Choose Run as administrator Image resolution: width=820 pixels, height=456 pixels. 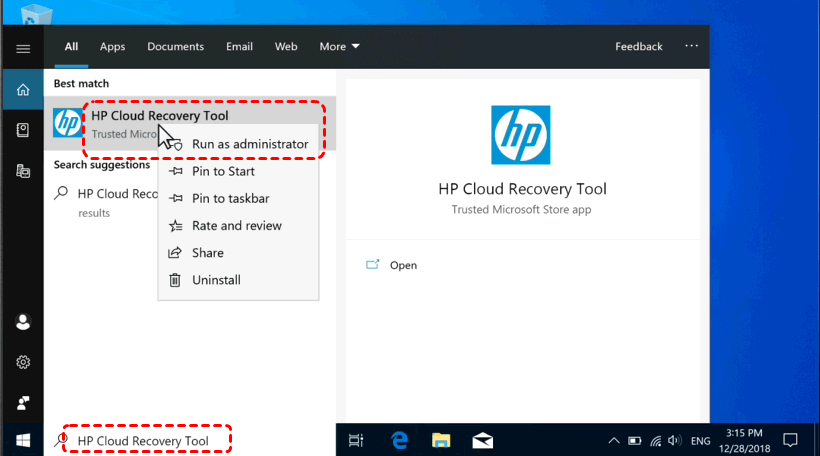point(238,144)
